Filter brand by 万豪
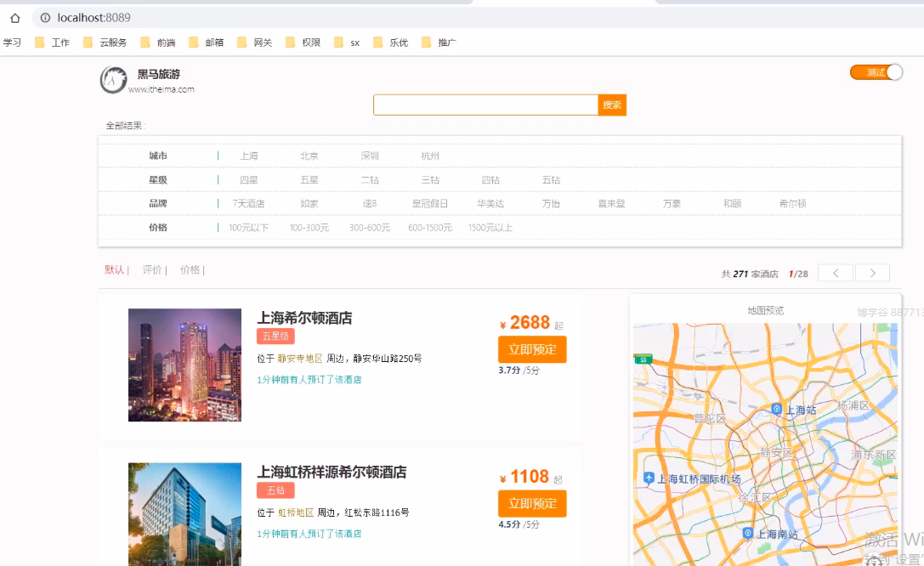The width and height of the screenshot is (924, 566). (x=672, y=204)
